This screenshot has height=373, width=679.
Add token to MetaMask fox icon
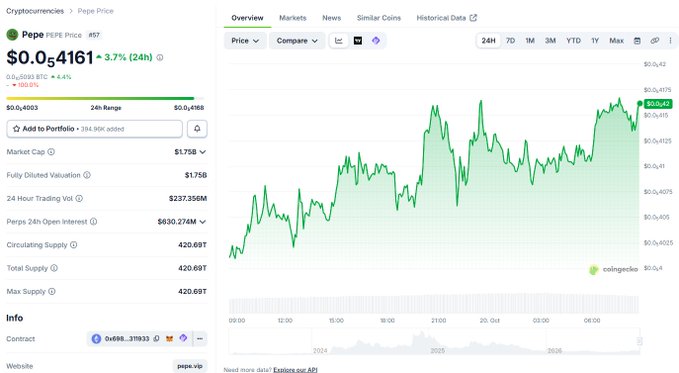[x=169, y=339]
